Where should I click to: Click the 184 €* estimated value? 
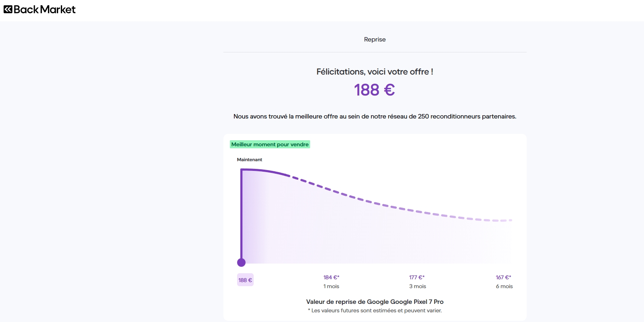pos(331,277)
